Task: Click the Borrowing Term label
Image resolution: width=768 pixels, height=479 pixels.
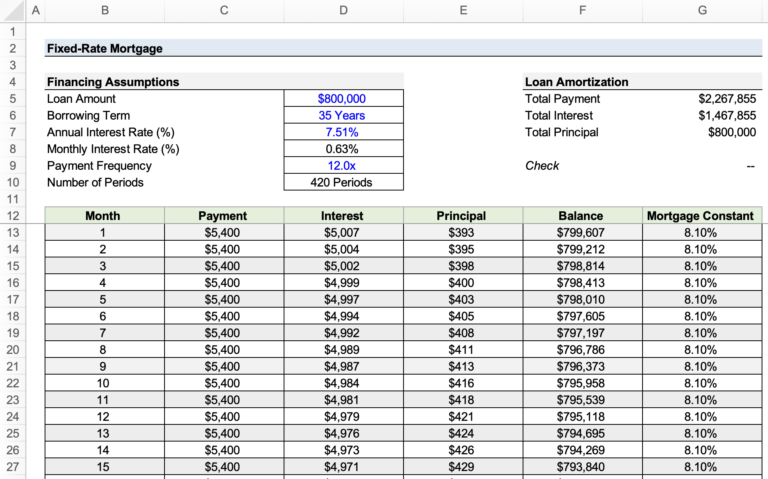Action: [x=89, y=115]
